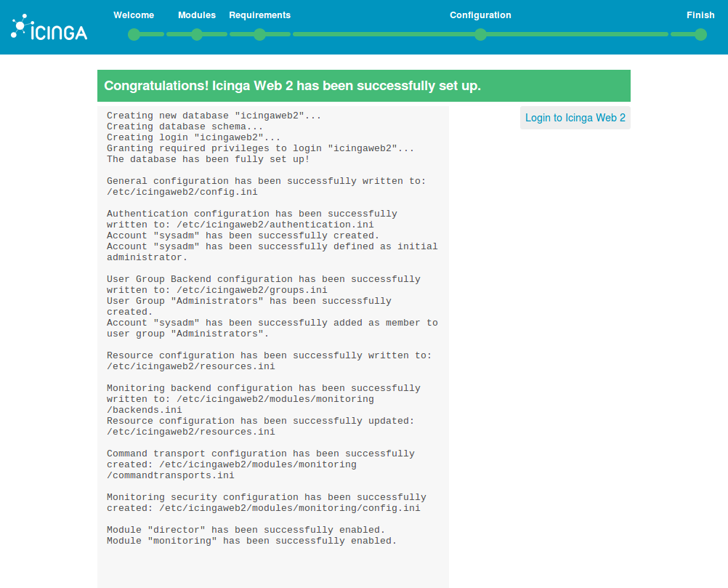Click the Finish progress dot

click(x=701, y=34)
